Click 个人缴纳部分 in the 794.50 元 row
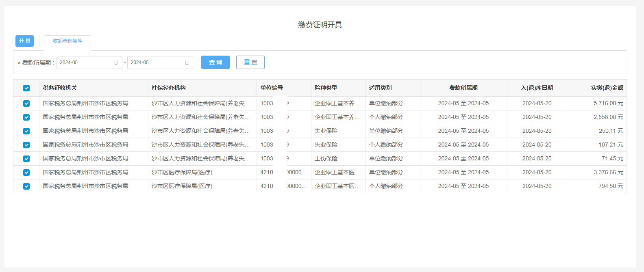The height and width of the screenshot is (272, 644). (386, 186)
